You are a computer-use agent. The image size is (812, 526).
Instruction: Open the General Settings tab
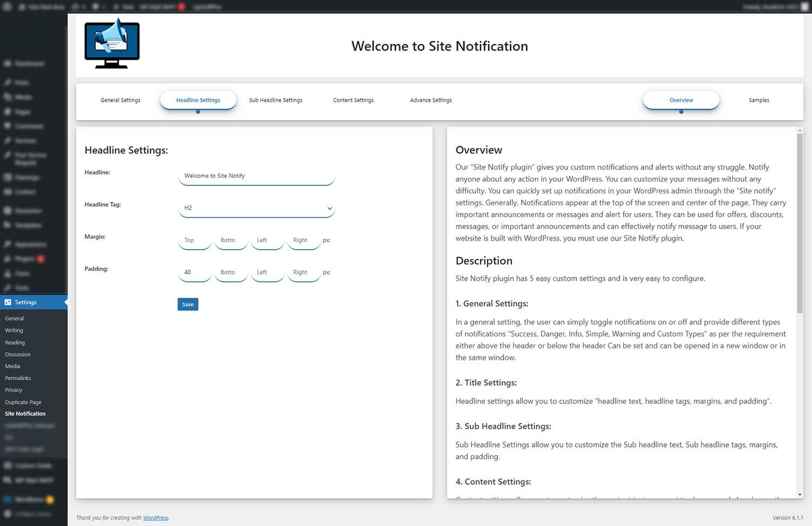(x=120, y=100)
